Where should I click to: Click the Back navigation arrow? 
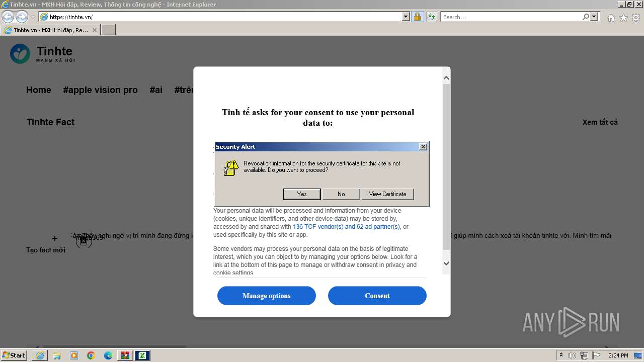pyautogui.click(x=8, y=17)
